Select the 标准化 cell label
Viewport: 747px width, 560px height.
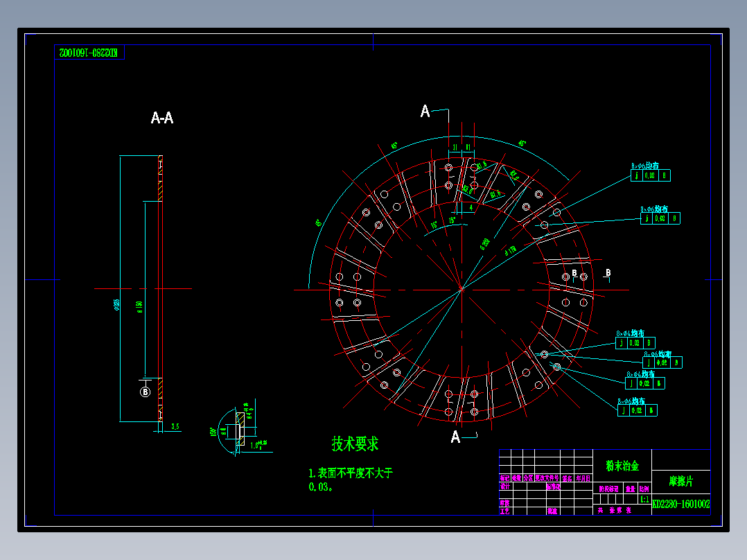tap(553, 486)
